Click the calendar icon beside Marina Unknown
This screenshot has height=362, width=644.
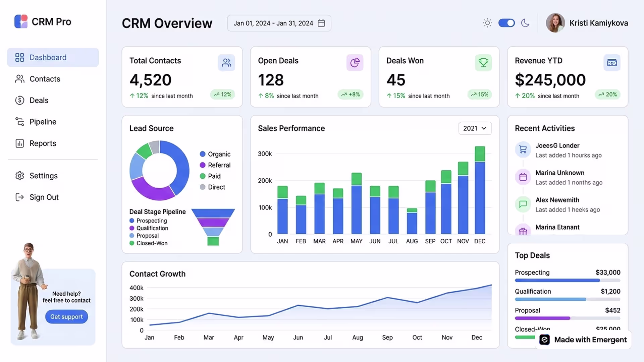(x=523, y=177)
